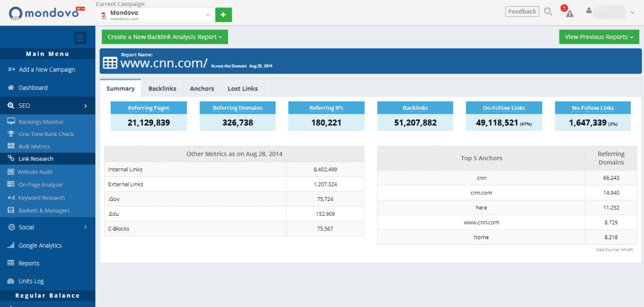The width and height of the screenshot is (644, 307).
Task: Open the Lost Links tab
Action: point(243,88)
